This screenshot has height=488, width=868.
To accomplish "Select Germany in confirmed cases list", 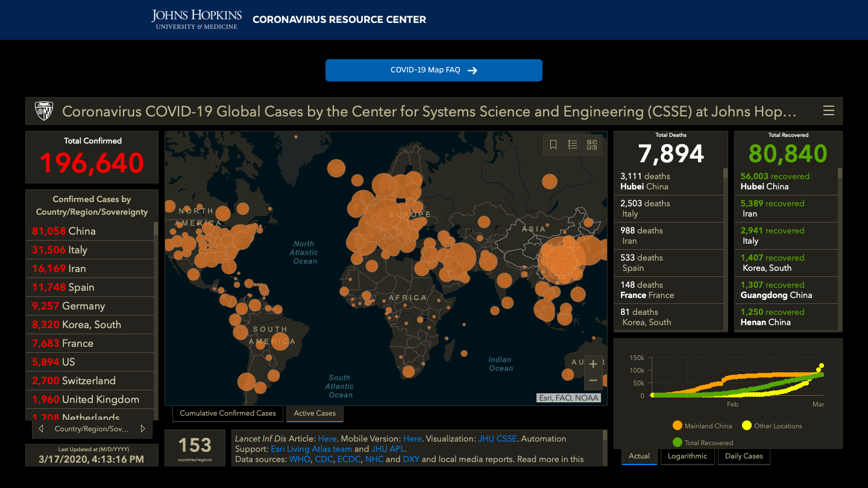I will (89, 306).
